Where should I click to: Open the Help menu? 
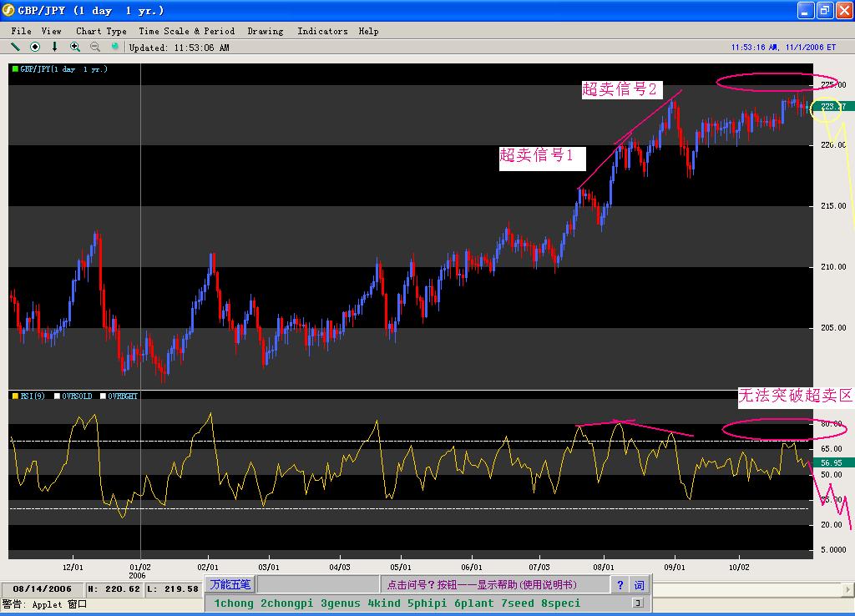pos(368,31)
